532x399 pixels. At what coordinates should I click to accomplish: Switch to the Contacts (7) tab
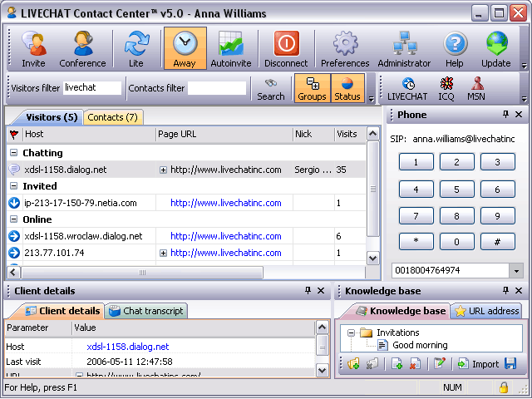[x=113, y=117]
